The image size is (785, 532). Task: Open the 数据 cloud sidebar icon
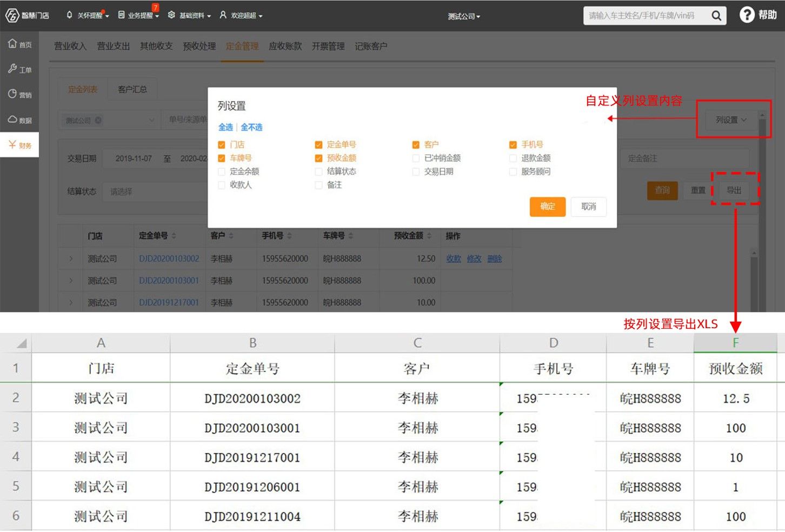point(12,119)
